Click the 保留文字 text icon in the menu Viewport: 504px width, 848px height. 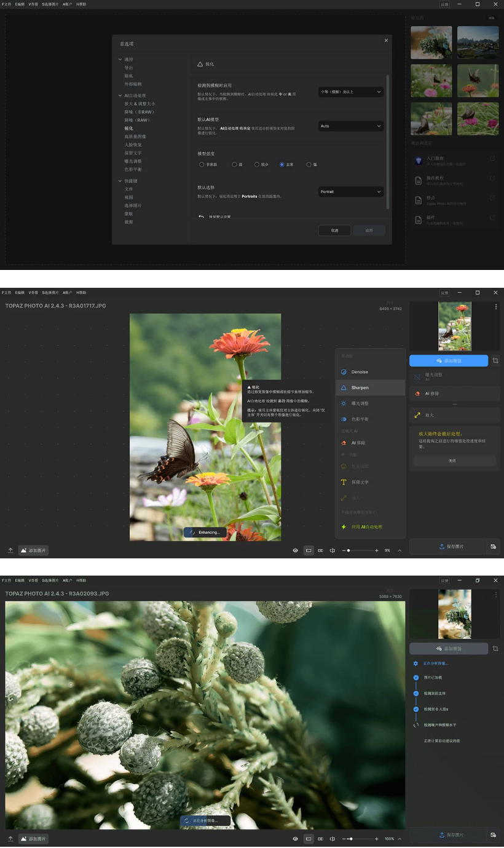coord(344,482)
